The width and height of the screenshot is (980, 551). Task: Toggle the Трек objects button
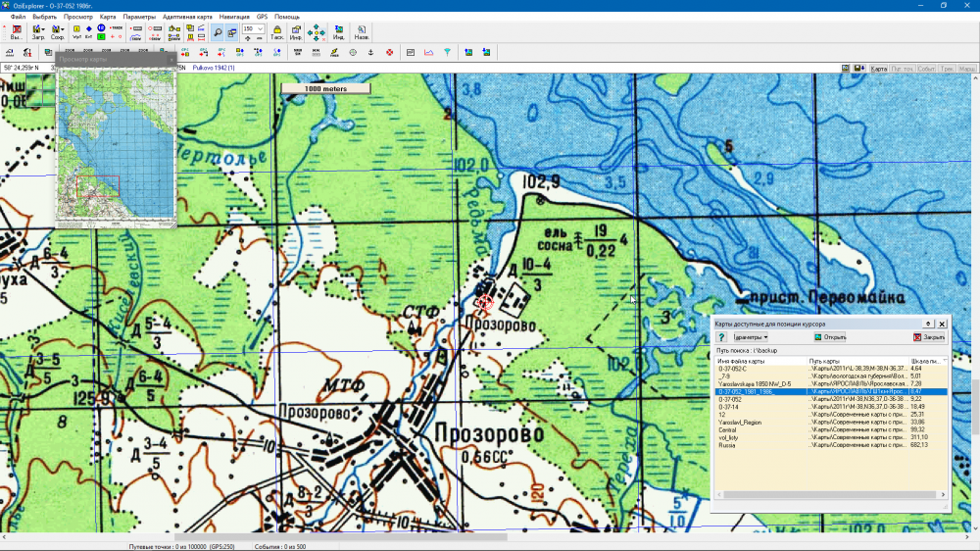[947, 69]
